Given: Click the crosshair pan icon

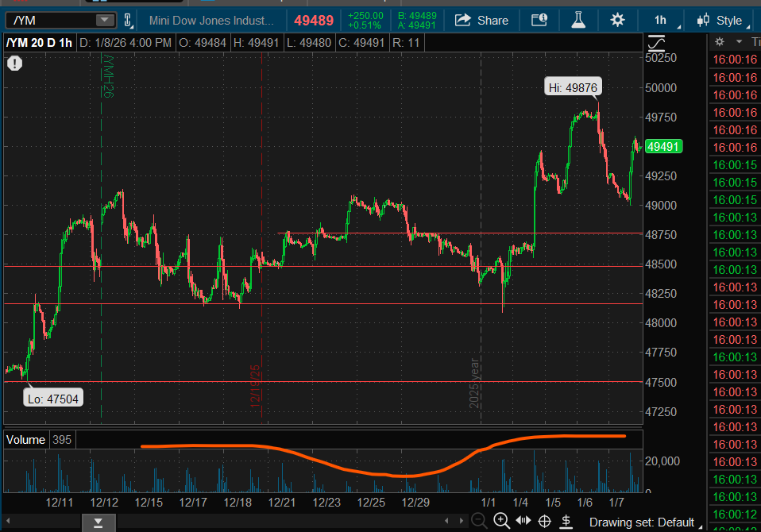Looking at the screenshot, I should click(545, 522).
